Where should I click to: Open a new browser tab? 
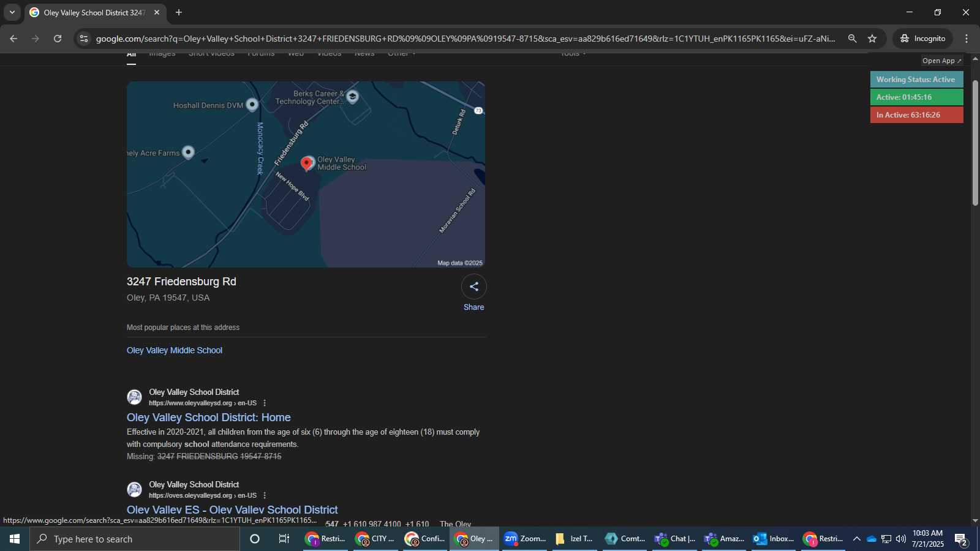(x=179, y=12)
